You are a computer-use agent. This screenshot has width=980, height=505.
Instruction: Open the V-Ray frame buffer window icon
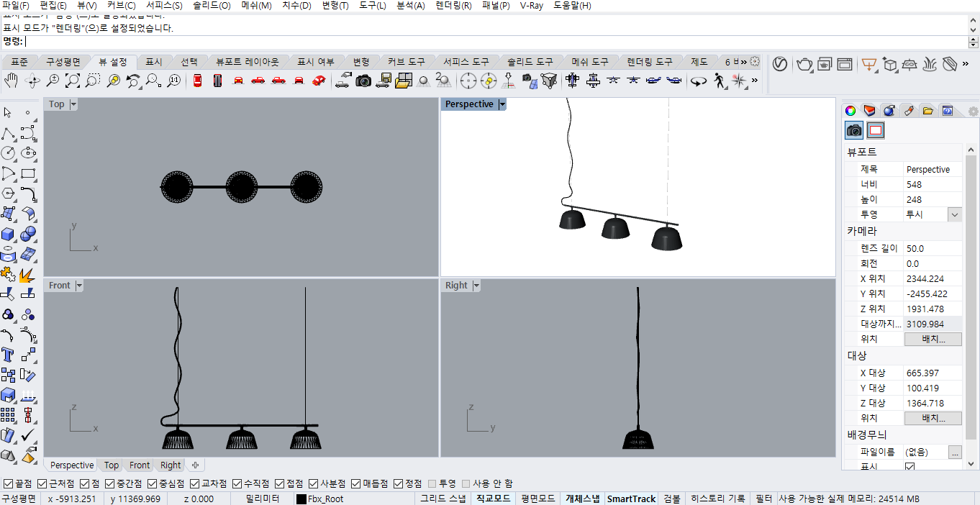[845, 65]
